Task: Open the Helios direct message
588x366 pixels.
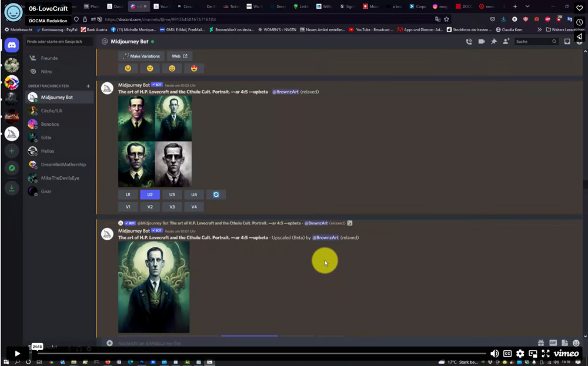Action: [59, 151]
